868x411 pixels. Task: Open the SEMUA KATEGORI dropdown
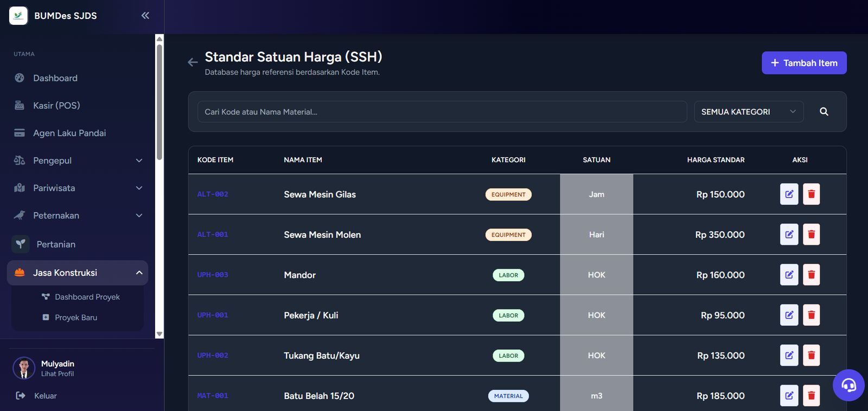749,112
